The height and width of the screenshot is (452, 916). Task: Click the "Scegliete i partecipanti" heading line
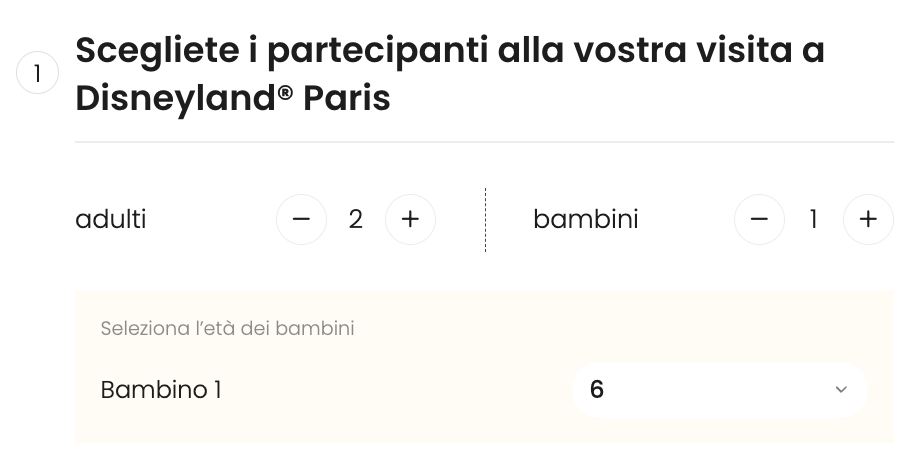[x=449, y=50]
